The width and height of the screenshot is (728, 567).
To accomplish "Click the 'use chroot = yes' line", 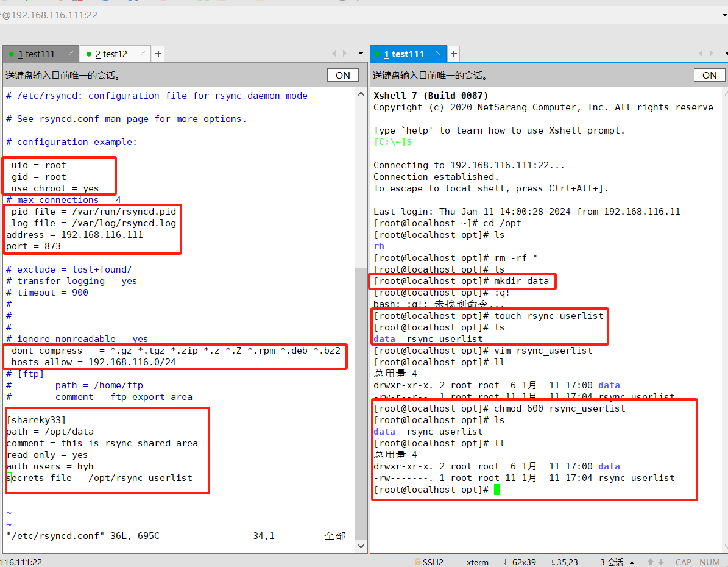I will tap(55, 188).
